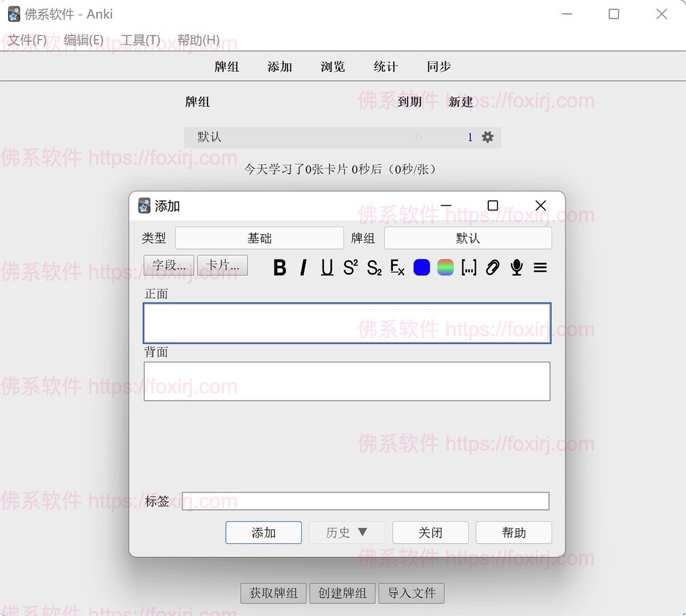The image size is (686, 616).
Task: Open the default deck's gear options
Action: point(488,137)
